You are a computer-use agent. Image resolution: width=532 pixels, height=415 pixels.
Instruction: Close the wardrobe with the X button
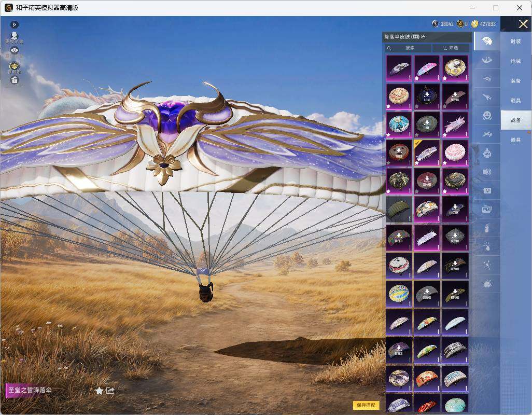pos(523,24)
